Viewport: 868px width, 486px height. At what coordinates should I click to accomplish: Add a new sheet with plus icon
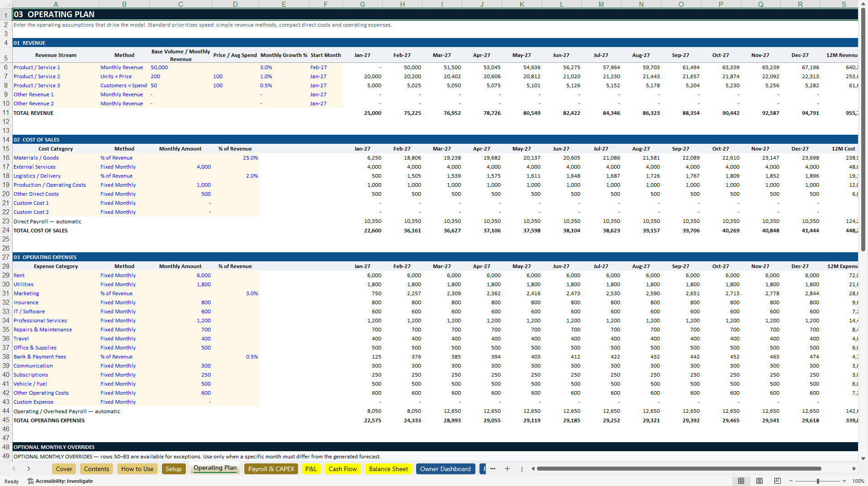(x=507, y=469)
